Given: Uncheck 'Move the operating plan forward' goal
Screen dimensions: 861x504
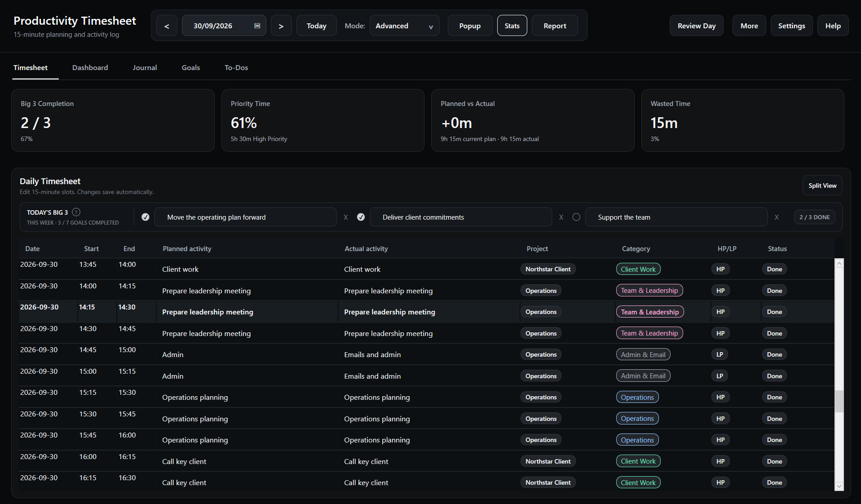Looking at the screenshot, I should (x=146, y=217).
